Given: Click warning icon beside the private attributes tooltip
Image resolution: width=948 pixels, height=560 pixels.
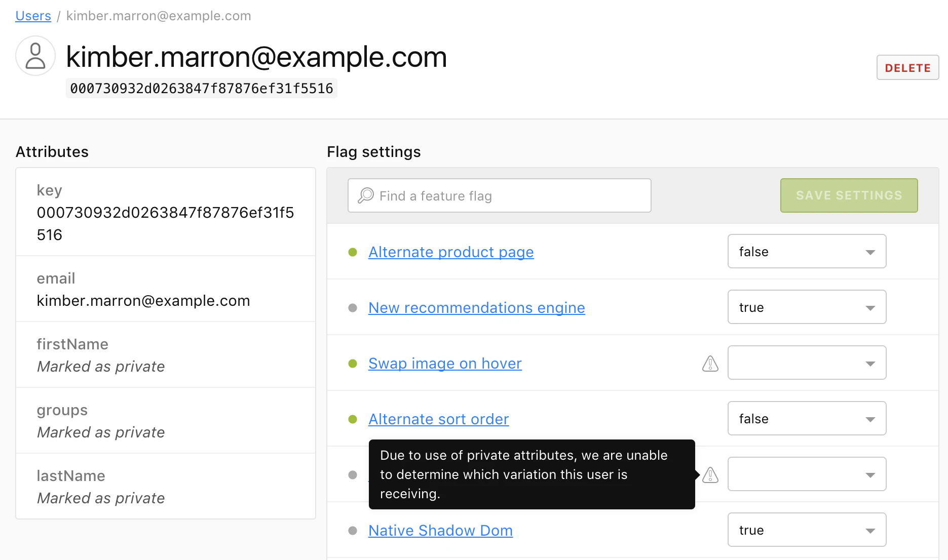Looking at the screenshot, I should (710, 474).
